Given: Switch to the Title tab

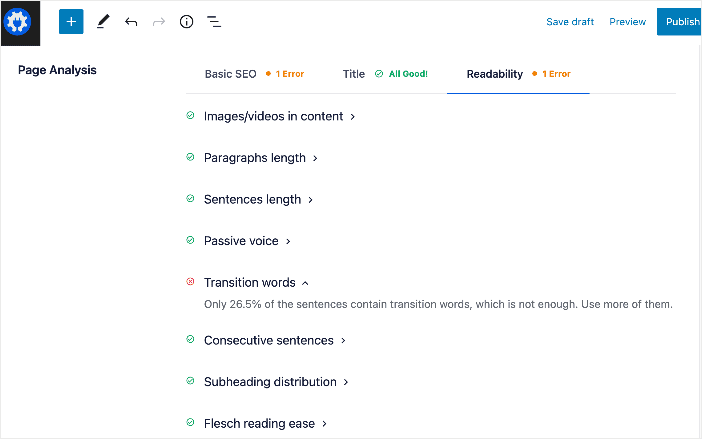Looking at the screenshot, I should pyautogui.click(x=354, y=74).
